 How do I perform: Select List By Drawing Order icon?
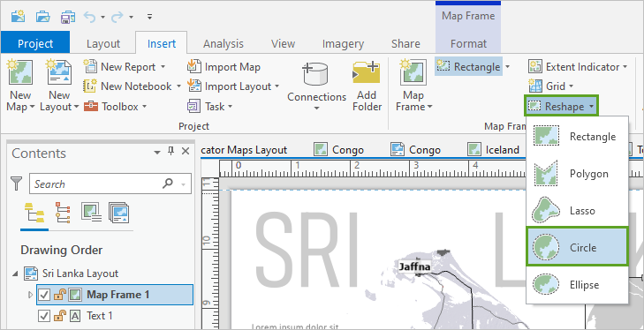[x=34, y=212]
